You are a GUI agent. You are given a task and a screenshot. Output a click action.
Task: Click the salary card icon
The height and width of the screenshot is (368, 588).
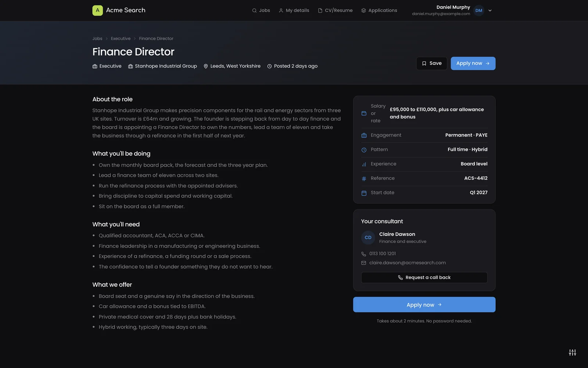point(364,113)
